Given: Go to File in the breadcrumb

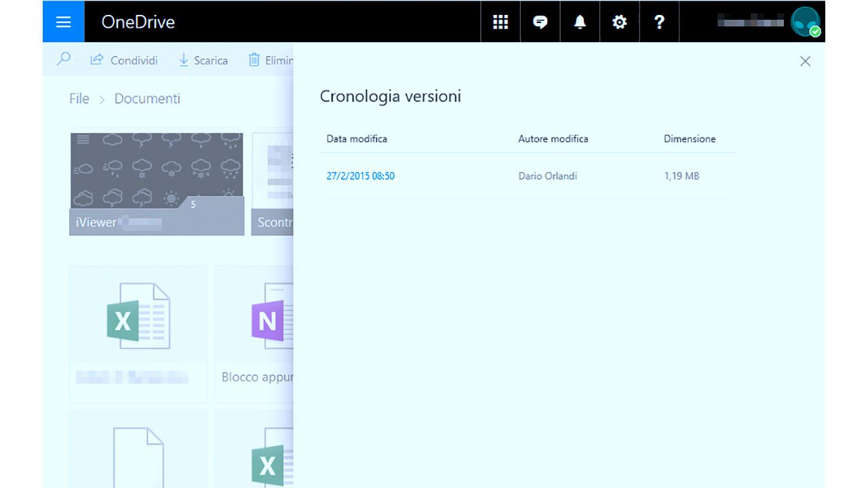Looking at the screenshot, I should (79, 99).
